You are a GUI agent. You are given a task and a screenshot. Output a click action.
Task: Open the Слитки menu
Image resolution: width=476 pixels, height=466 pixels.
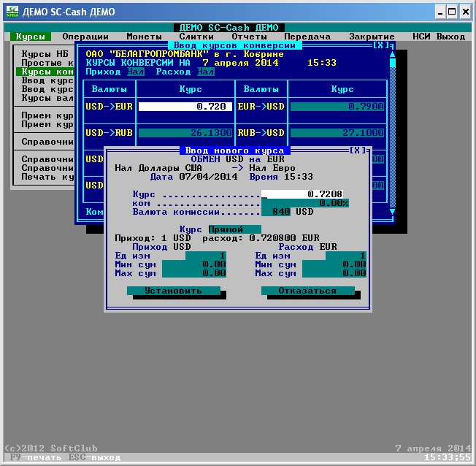click(196, 37)
